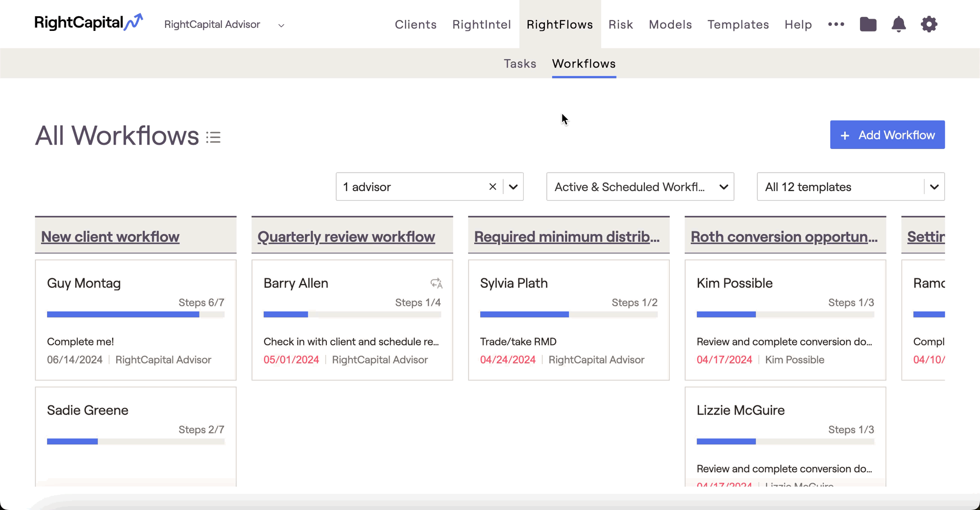
Task: Open the New client workflow link
Action: click(110, 237)
